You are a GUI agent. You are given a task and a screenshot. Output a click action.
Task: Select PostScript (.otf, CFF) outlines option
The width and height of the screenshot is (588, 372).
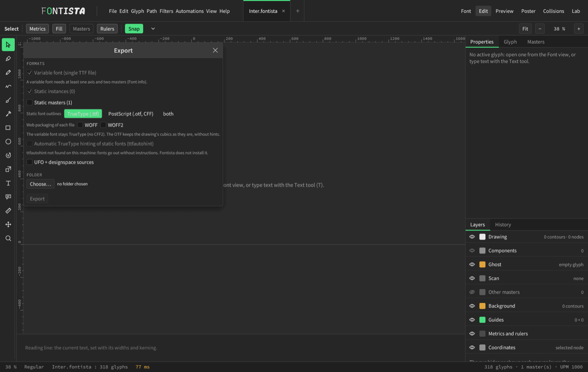[x=131, y=114]
